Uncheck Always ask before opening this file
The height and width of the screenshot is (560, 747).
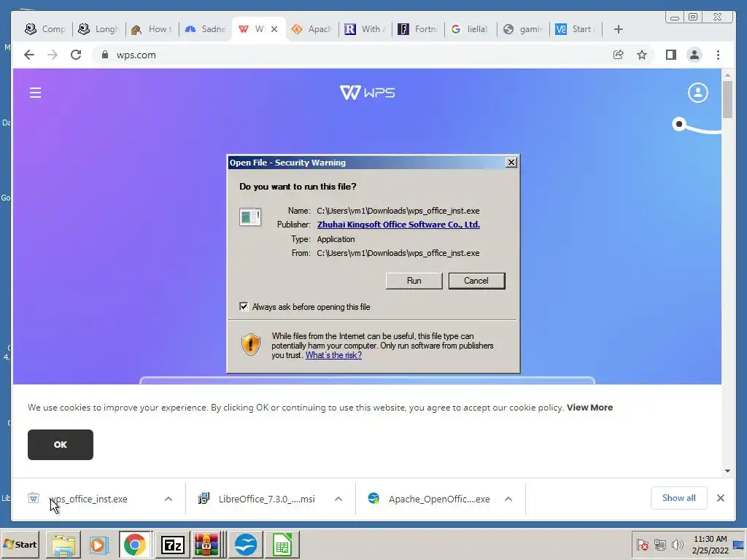point(244,307)
